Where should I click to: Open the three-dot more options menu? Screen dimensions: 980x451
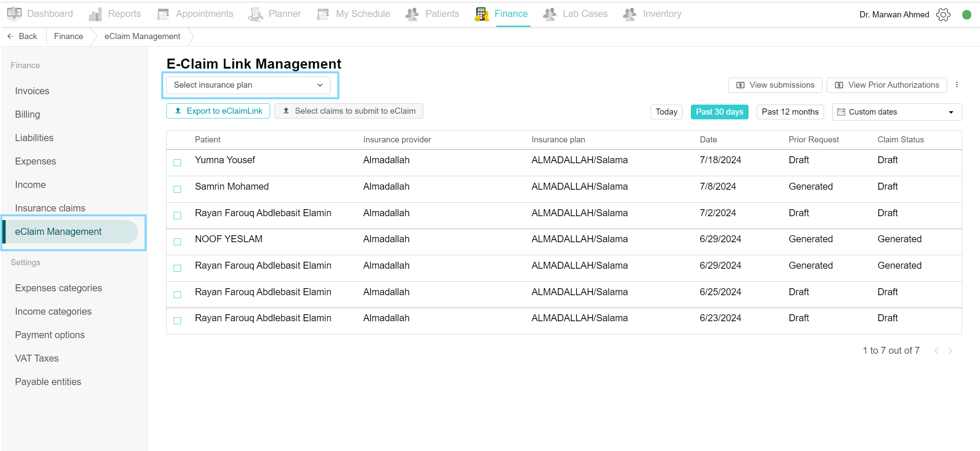pos(957,85)
